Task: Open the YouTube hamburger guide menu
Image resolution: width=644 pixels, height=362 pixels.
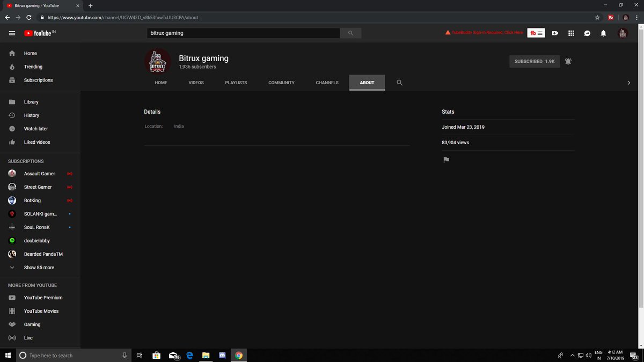Action: 12,33
